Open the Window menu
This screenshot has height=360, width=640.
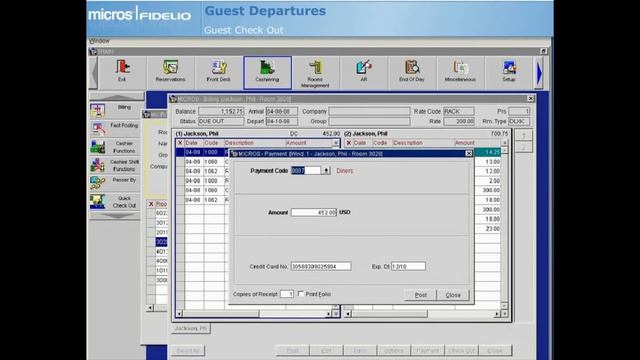pyautogui.click(x=99, y=41)
